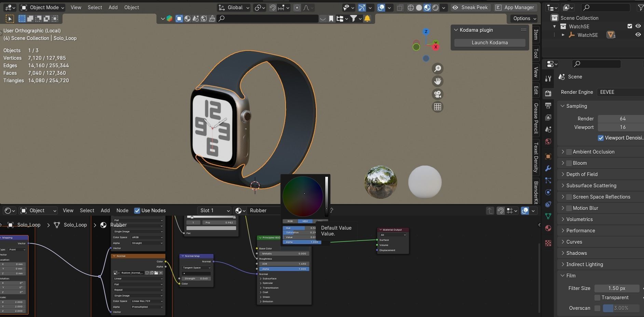Collapse the Kodama plugin panel
Screen dimensions: 644x317
(456, 30)
